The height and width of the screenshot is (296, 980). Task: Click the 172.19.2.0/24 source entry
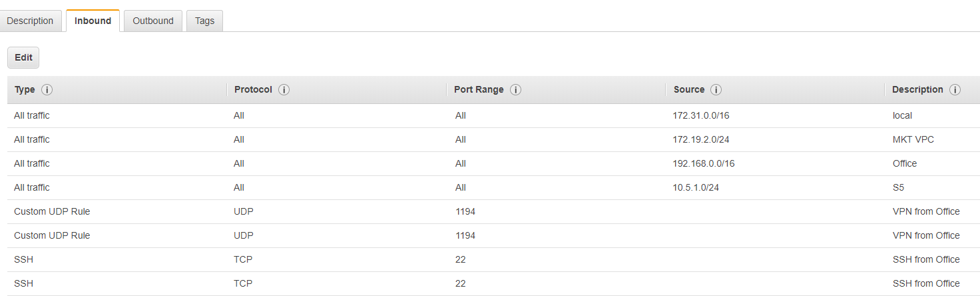701,139
